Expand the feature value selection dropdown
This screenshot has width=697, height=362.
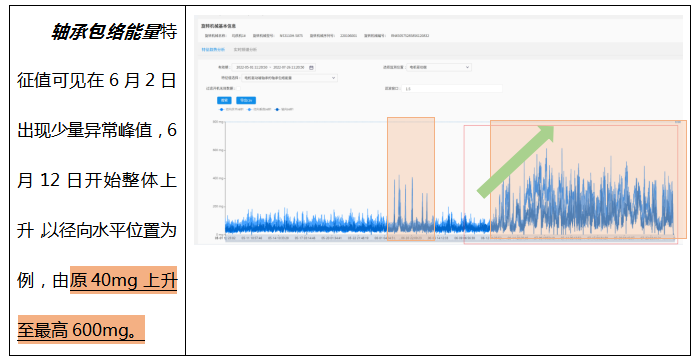[289, 78]
